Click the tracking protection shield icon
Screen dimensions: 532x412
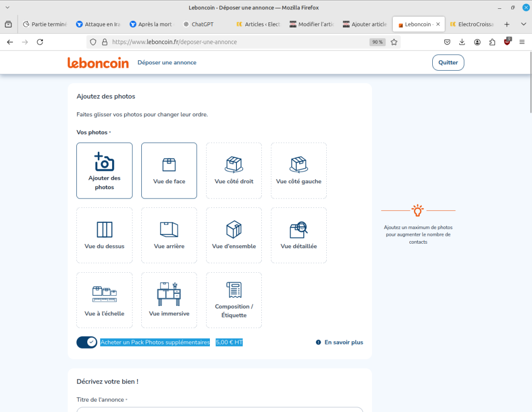94,42
